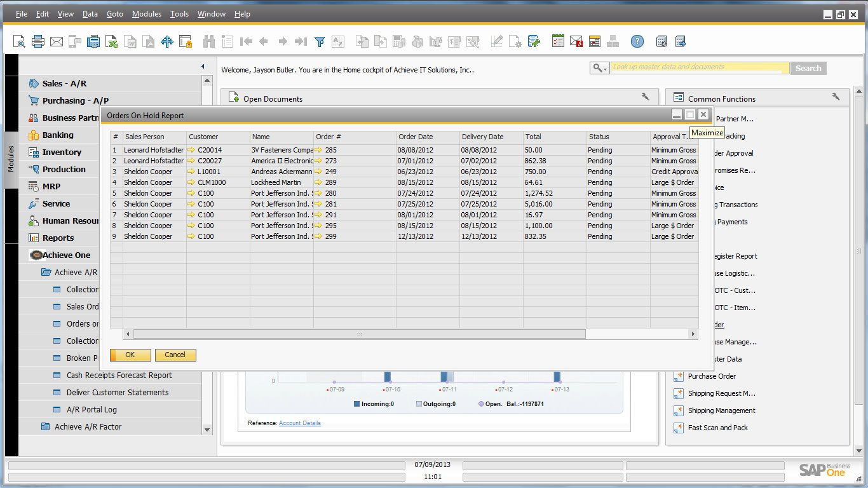This screenshot has height=488, width=868.
Task: Click the cockpit widget gear icon
Action: [661, 42]
